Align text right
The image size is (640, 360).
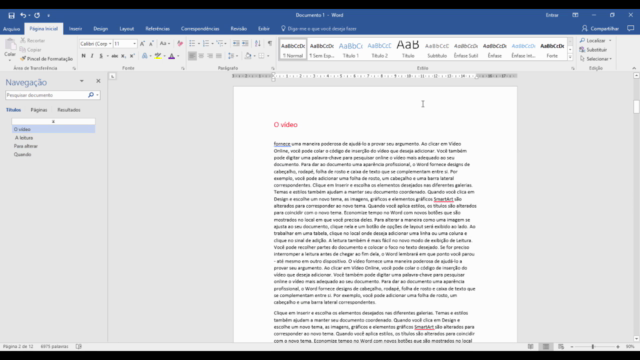click(x=210, y=56)
